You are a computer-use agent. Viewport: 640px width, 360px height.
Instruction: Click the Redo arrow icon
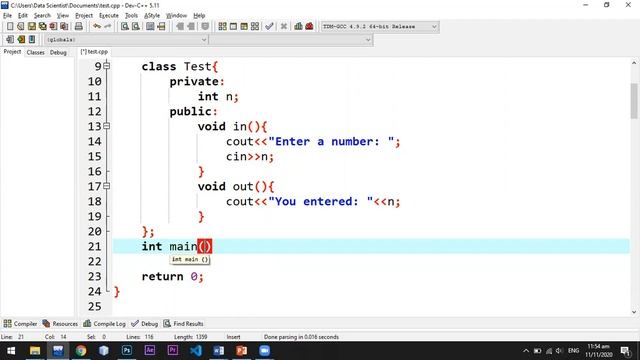pyautogui.click(x=108, y=27)
